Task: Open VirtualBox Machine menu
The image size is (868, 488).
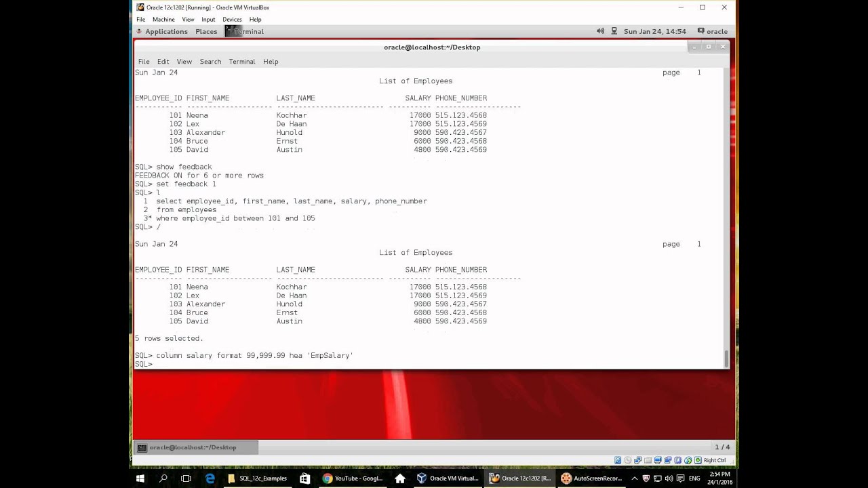Action: [x=163, y=20]
